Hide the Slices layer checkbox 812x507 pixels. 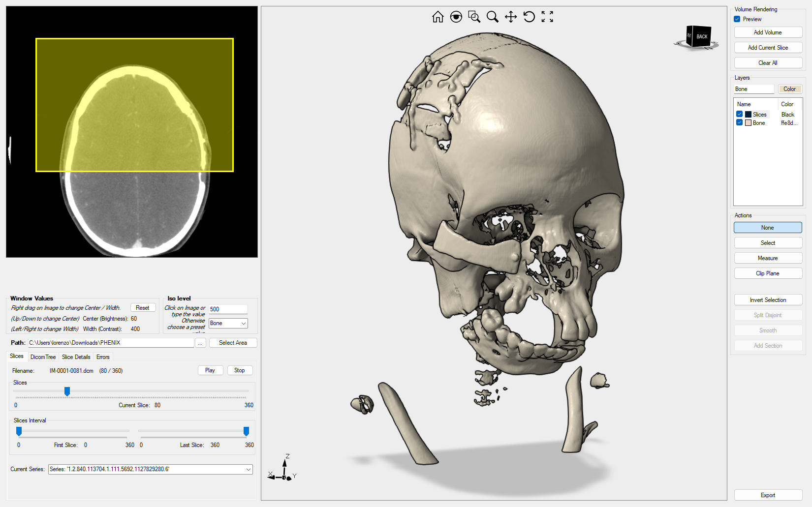(739, 114)
